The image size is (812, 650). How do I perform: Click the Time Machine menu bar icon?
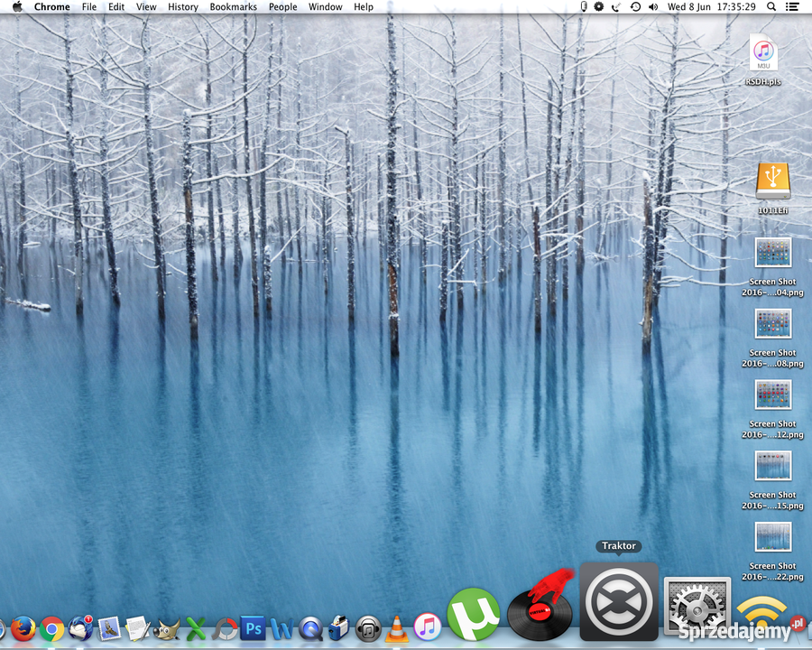tap(634, 7)
